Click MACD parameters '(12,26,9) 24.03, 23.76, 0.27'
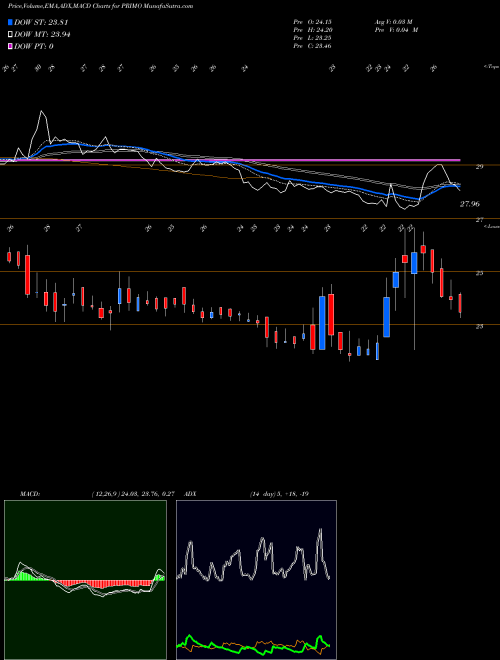This screenshot has width=500, height=660. pyautogui.click(x=133, y=494)
